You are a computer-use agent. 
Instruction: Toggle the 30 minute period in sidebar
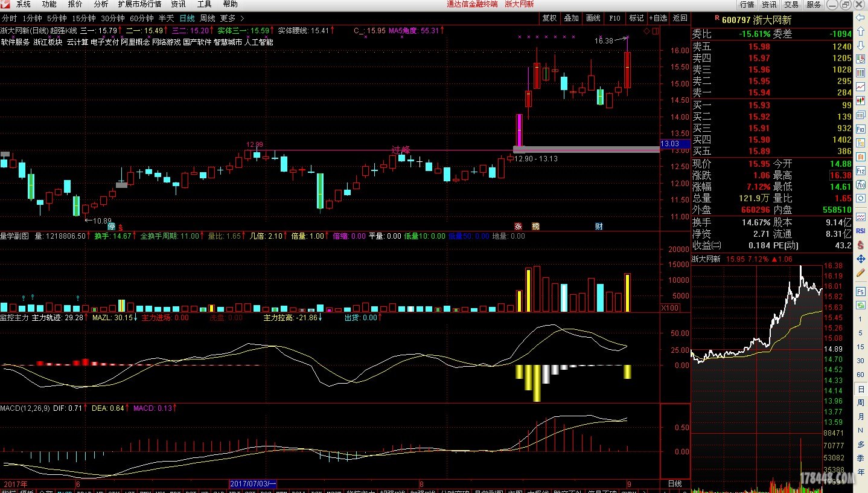tap(861, 361)
